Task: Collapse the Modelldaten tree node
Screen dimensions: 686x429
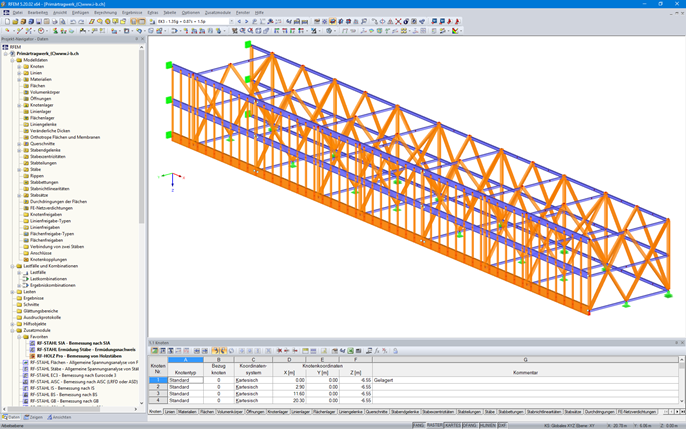Action: (13, 60)
